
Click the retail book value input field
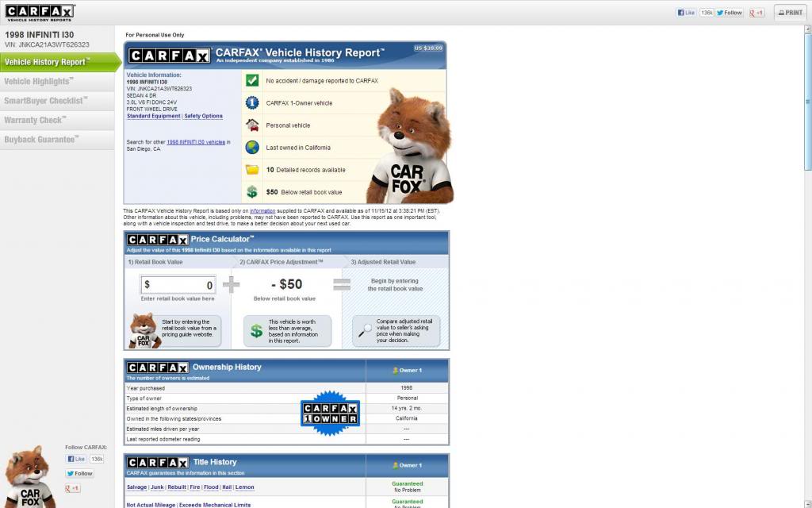[178, 285]
